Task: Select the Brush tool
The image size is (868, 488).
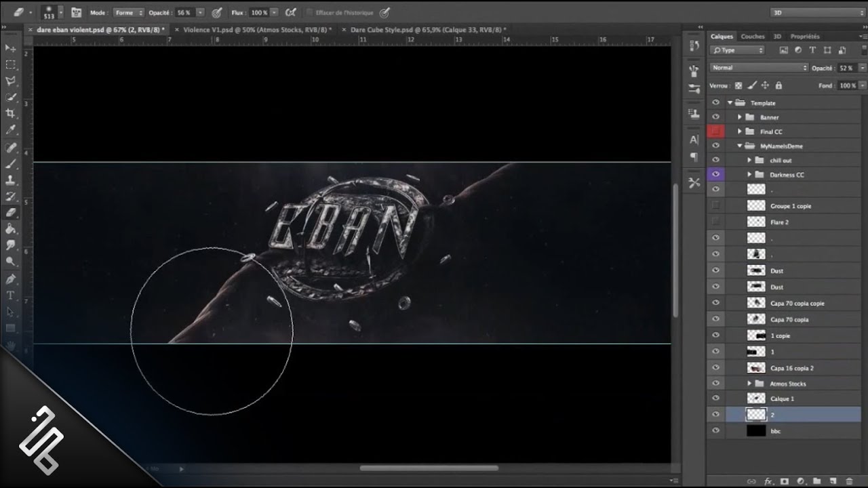Action: click(10, 163)
